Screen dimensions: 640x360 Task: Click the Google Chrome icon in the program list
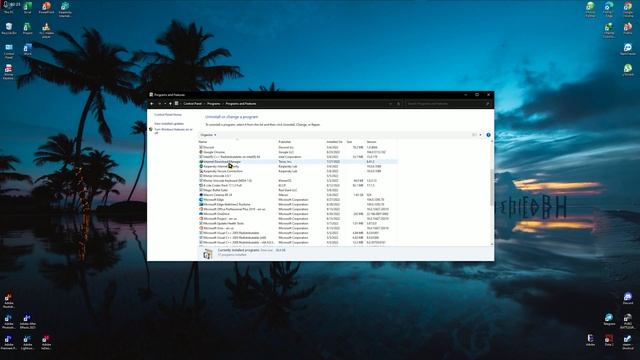coord(201,152)
